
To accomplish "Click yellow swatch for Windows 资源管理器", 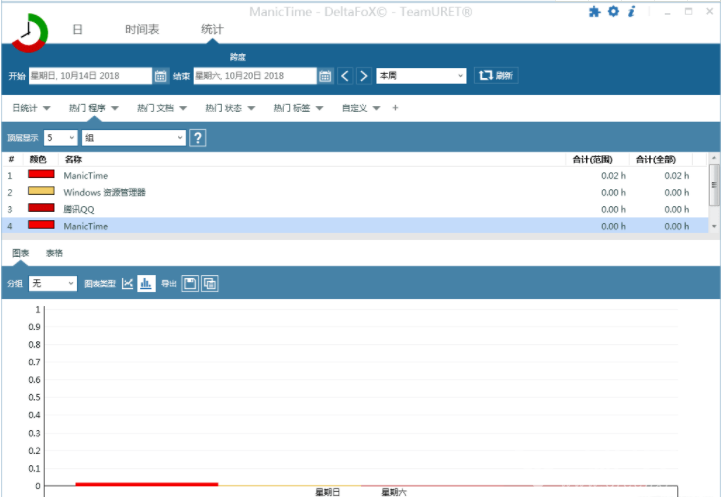I will pyautogui.click(x=41, y=191).
